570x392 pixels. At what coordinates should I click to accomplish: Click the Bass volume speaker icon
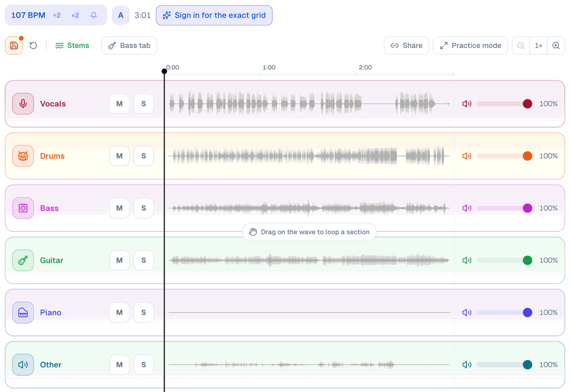point(467,208)
